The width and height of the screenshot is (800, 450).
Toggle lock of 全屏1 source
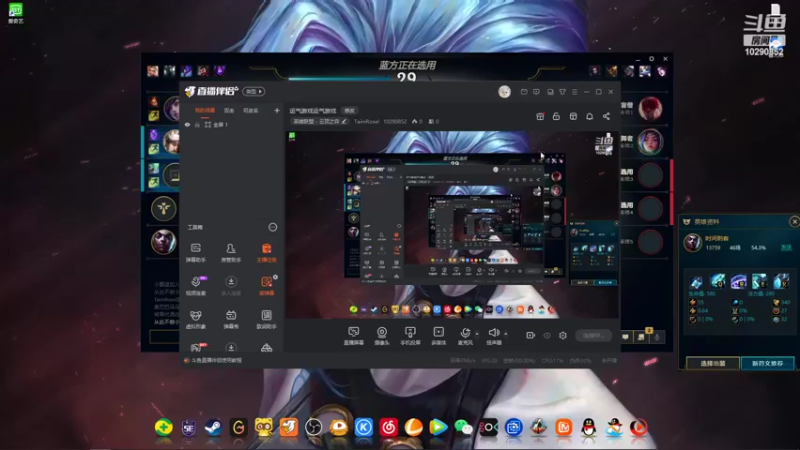[197, 124]
